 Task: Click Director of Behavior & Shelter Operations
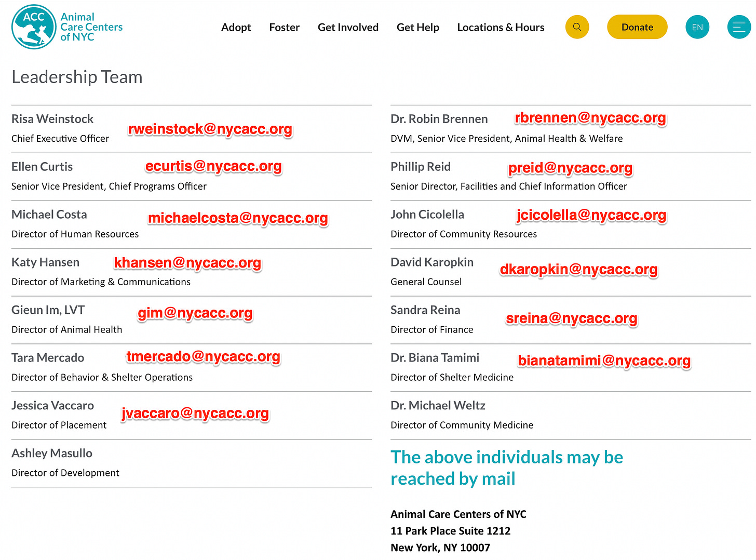(x=102, y=378)
